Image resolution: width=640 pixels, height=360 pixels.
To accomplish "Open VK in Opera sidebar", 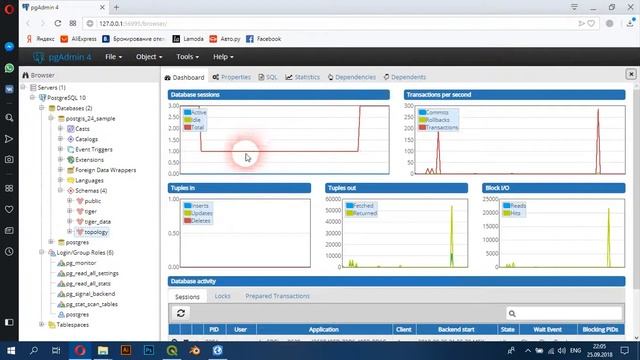I will click(9, 89).
